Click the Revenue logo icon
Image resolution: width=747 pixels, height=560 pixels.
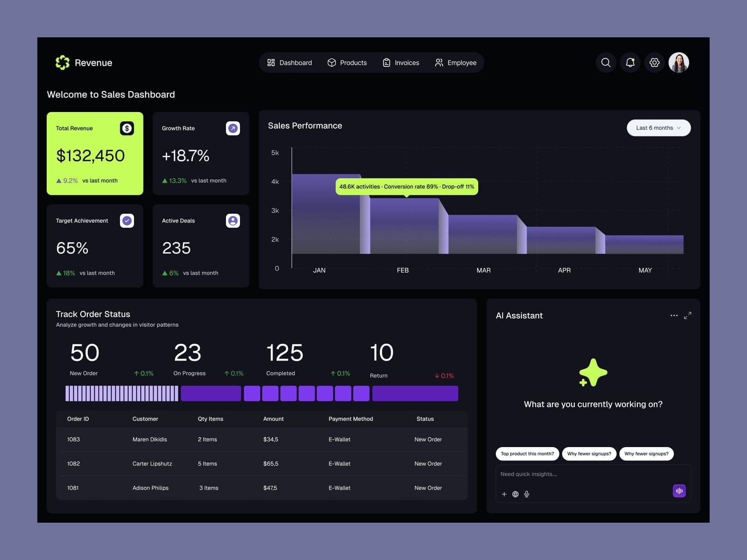click(63, 63)
